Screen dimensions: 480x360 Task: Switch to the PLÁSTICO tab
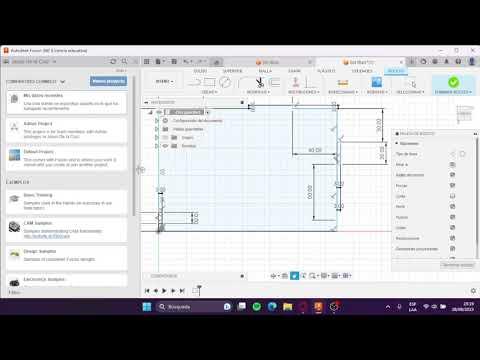(326, 71)
